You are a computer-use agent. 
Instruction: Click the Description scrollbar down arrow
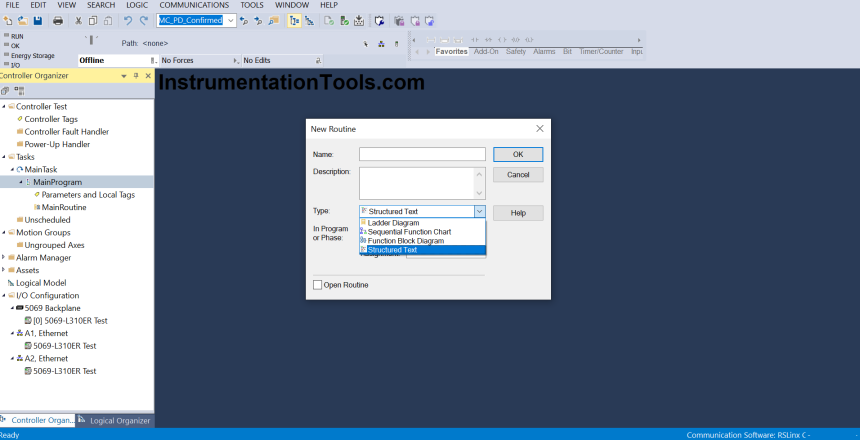[480, 193]
